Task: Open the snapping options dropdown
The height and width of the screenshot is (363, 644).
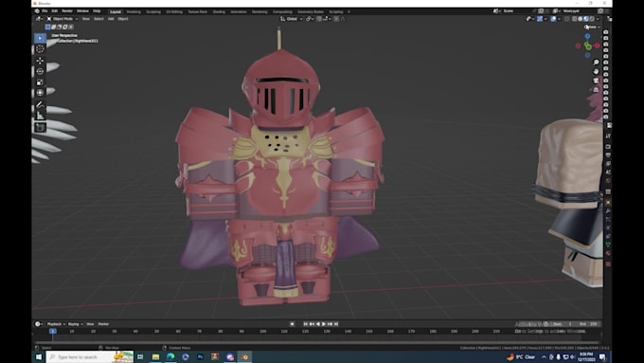Action: click(328, 19)
